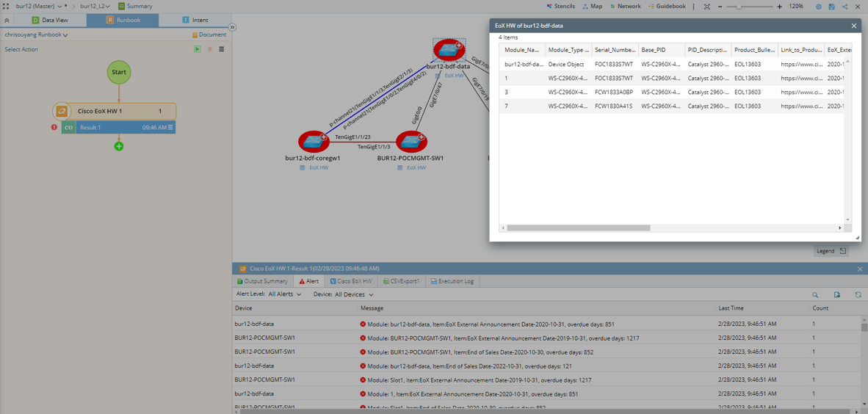Select the BUR12-POCMGMT-SW1 device icon
Viewport: 868px width, 414px height.
click(411, 142)
